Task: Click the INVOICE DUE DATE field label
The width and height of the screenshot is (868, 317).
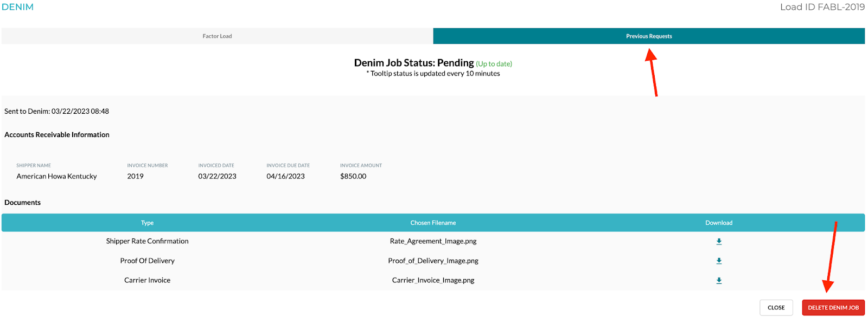Action: (x=288, y=166)
